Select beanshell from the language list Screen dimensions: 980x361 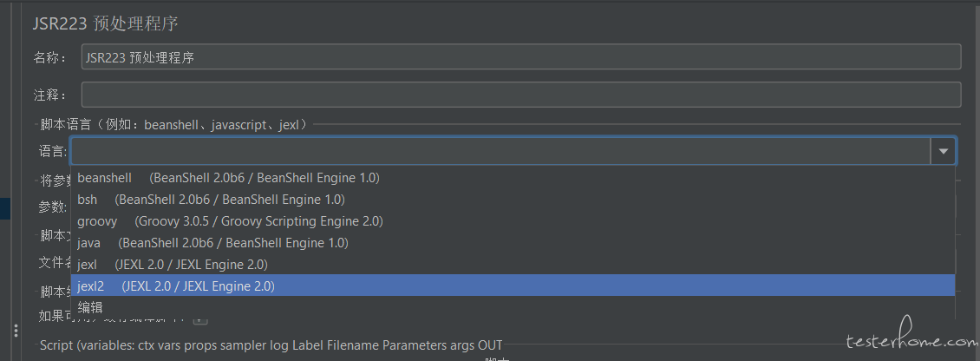pos(513,178)
